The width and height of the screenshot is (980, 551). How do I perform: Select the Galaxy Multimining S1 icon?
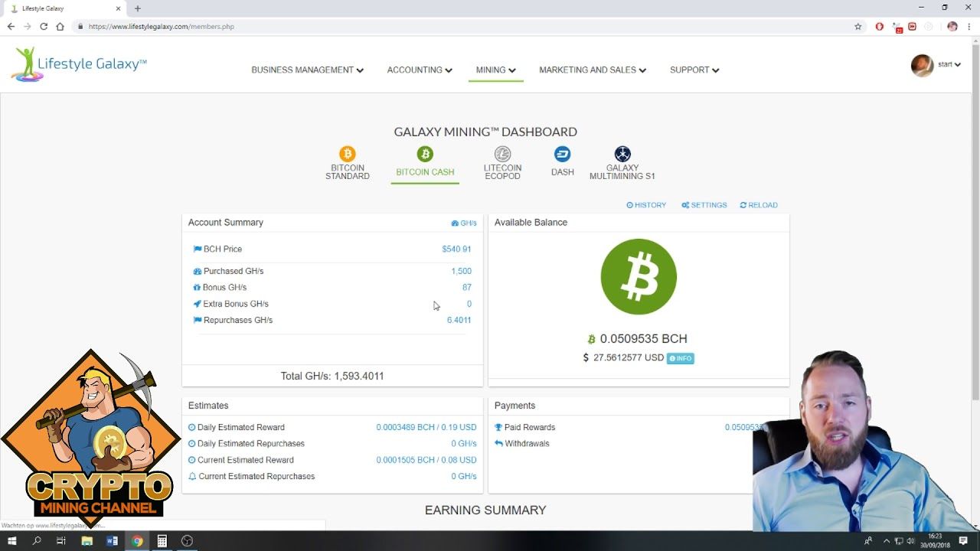622,155
